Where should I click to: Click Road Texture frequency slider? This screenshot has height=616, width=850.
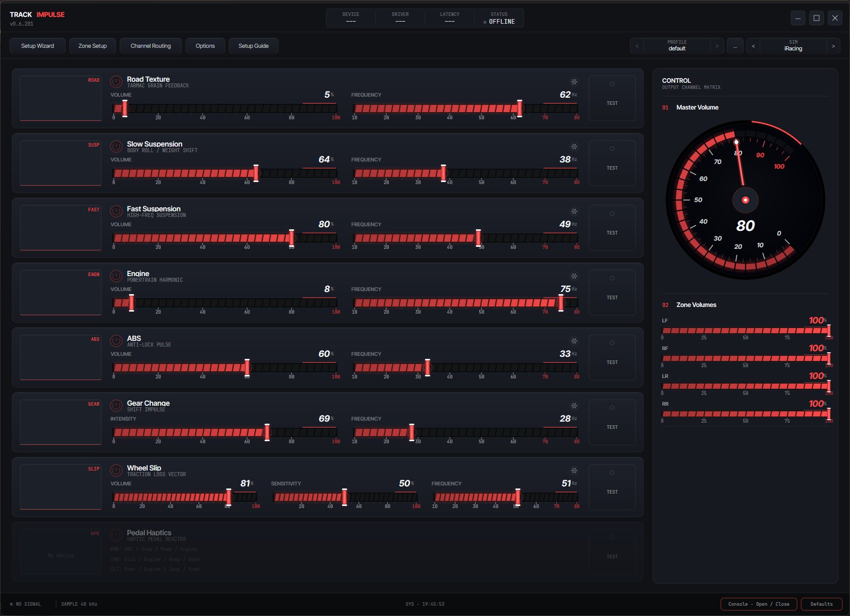click(466, 108)
